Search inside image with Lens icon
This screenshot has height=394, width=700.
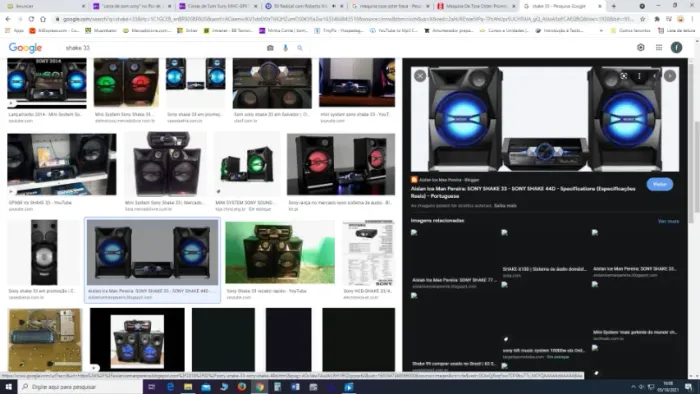pos(624,76)
